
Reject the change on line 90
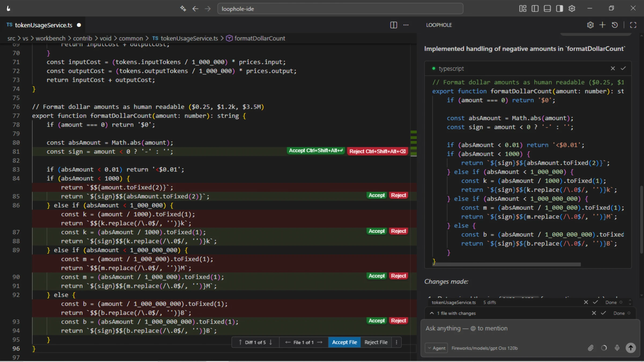tap(398, 276)
